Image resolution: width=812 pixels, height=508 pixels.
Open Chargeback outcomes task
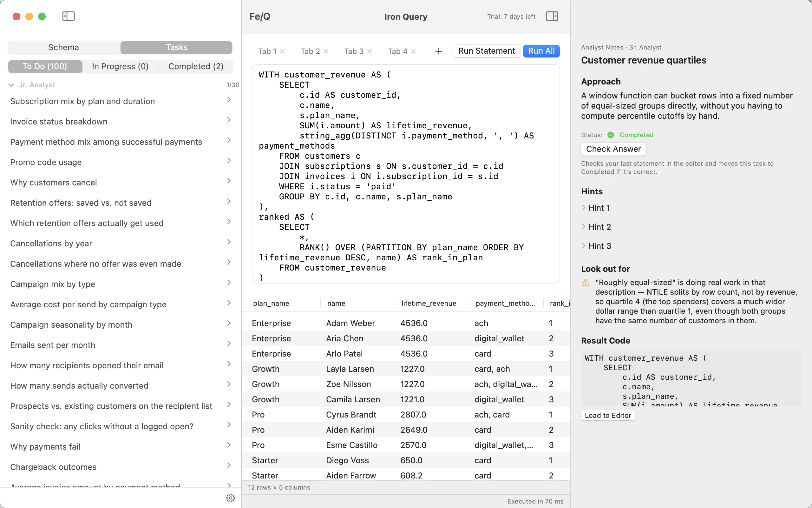pos(121,467)
